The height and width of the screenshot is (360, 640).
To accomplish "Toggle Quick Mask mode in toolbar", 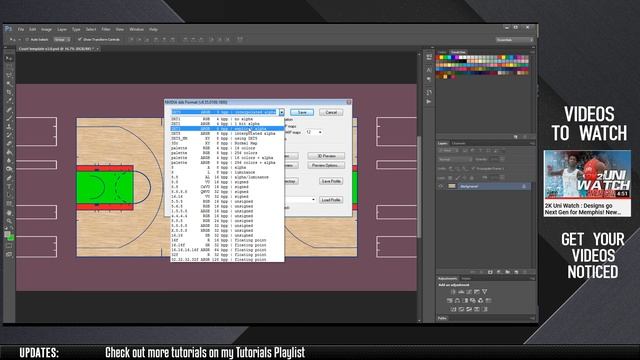I will click(9, 246).
